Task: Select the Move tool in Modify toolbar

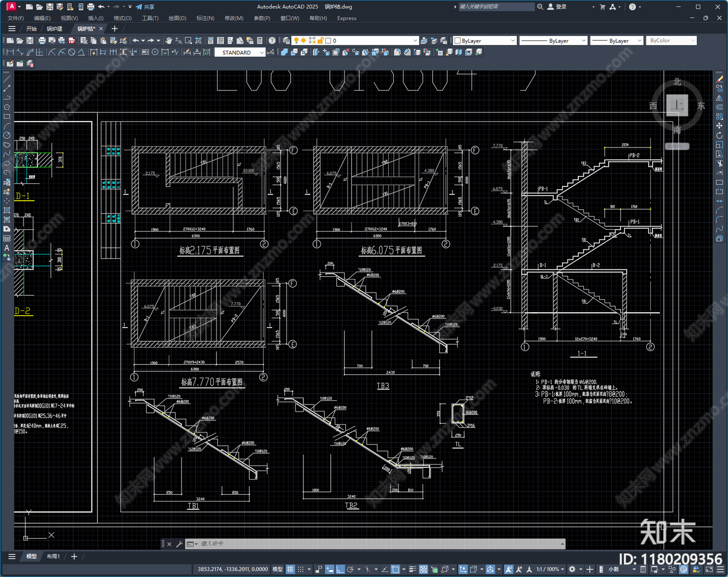Action: click(719, 126)
